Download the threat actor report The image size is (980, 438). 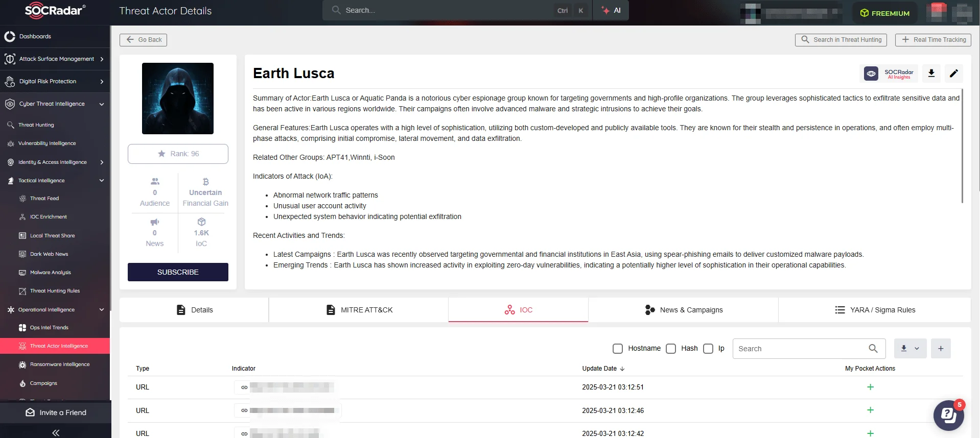(x=931, y=74)
